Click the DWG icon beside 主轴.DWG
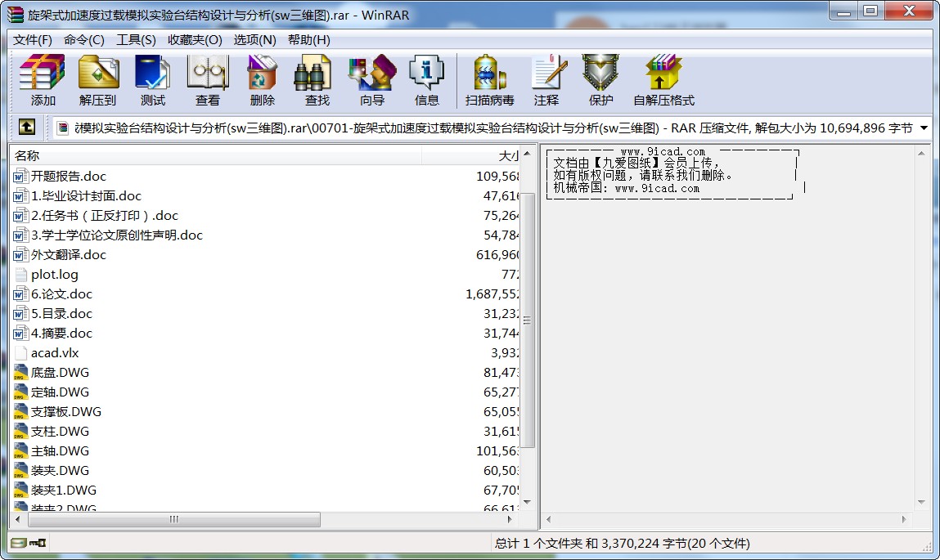This screenshot has width=940, height=560. pos(21,451)
